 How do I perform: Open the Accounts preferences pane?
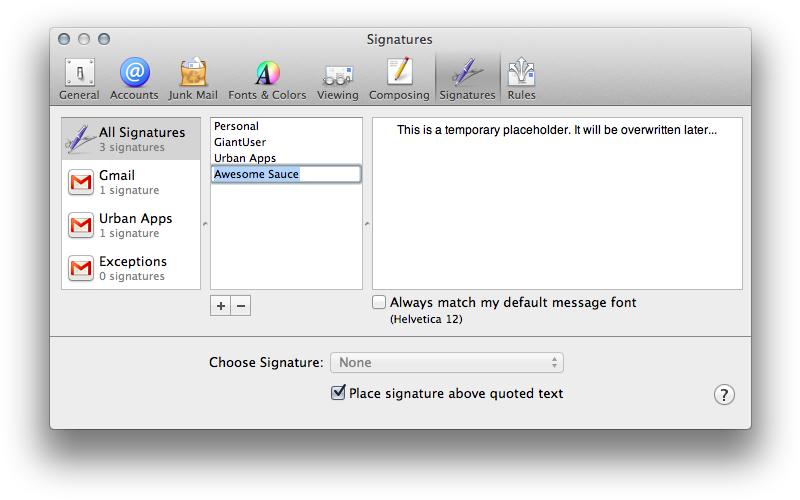click(x=134, y=80)
